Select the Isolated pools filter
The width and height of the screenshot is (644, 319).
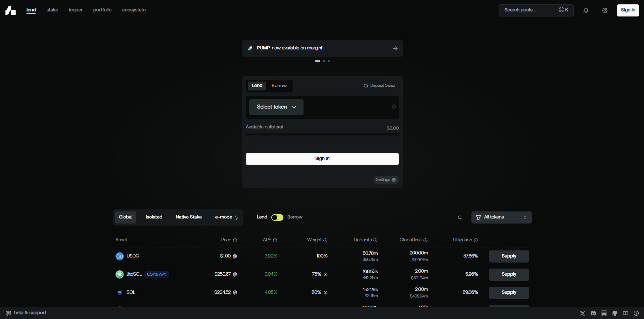[154, 217]
